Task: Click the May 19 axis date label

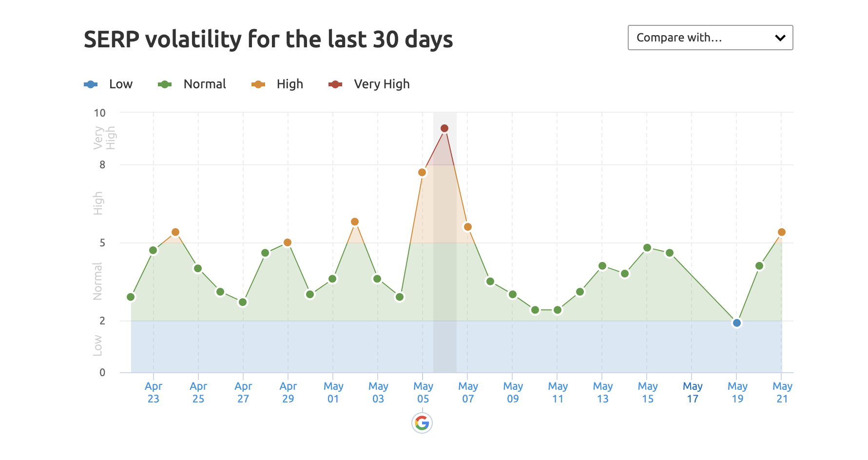Action: 737,393
